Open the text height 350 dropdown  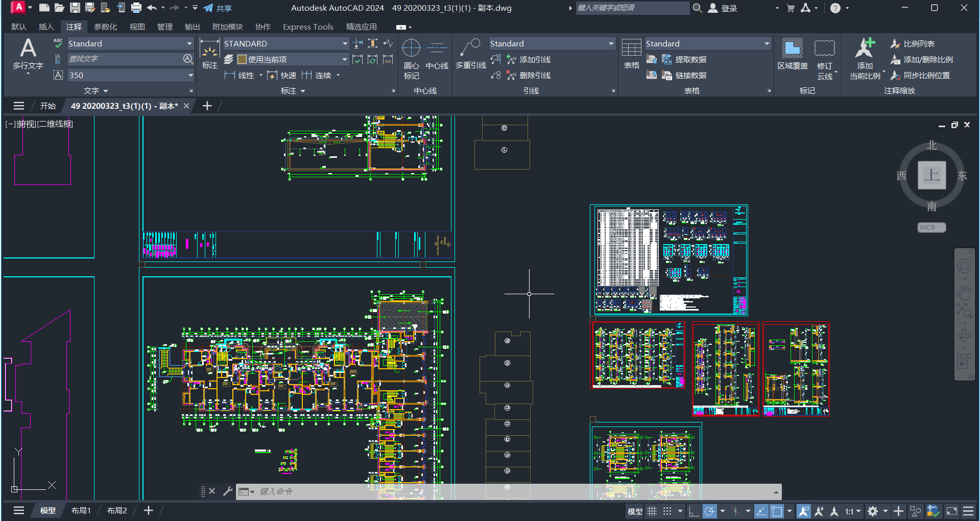(190, 75)
